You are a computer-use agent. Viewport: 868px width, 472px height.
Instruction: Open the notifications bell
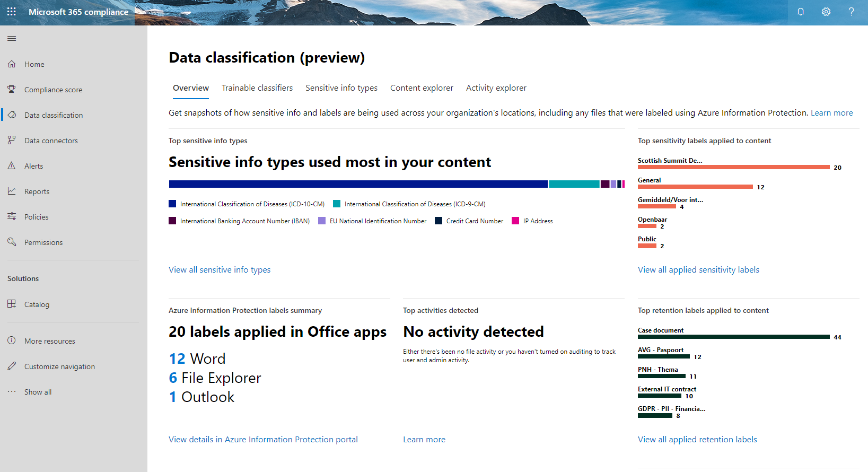tap(801, 11)
